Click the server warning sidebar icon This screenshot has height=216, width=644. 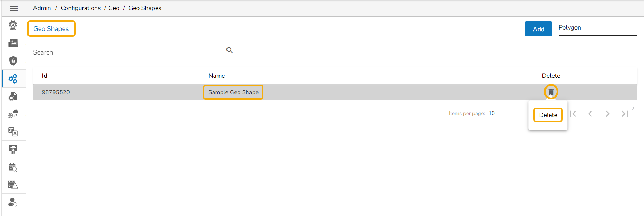13,185
